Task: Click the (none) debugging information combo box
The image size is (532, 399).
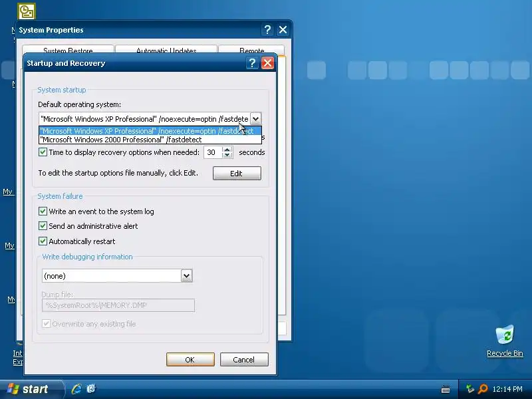Action: 112,276
